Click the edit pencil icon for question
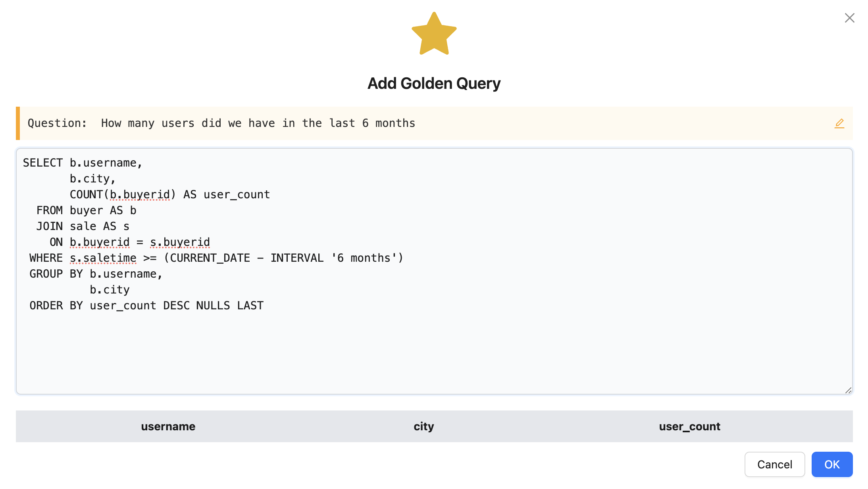Screen dimensions: 868x489 point(839,123)
